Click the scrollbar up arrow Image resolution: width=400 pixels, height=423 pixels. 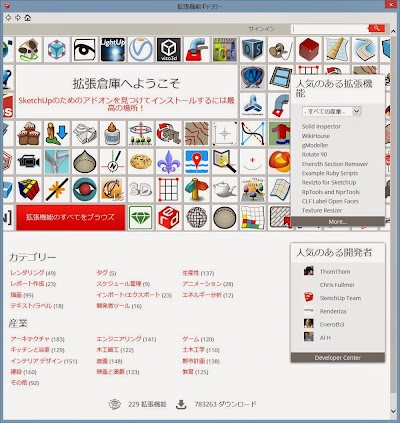[393, 30]
